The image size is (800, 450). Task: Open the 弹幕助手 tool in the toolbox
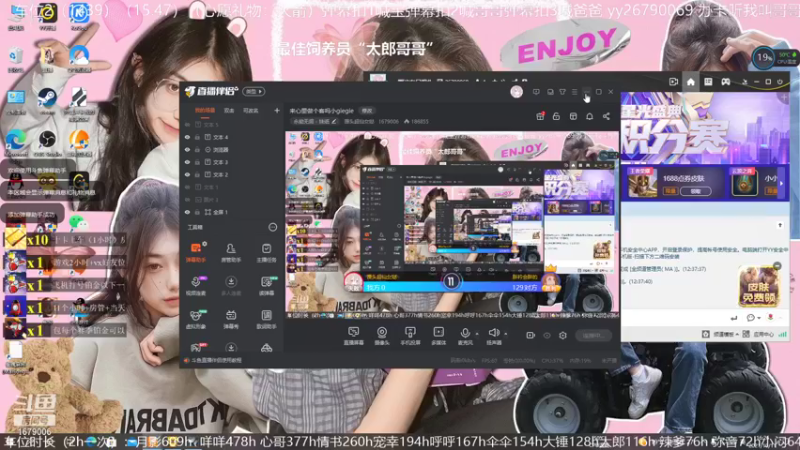point(196,252)
